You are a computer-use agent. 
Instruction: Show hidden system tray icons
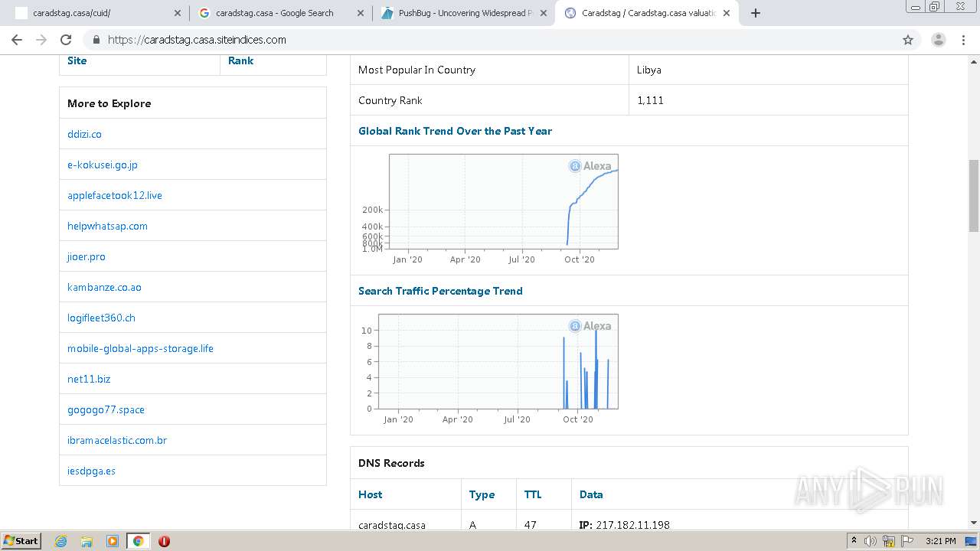click(854, 541)
